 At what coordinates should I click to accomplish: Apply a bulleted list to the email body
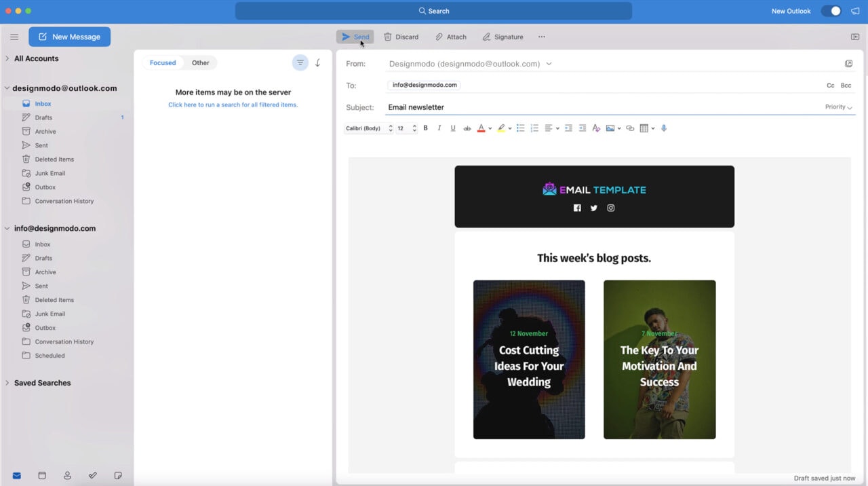click(520, 128)
